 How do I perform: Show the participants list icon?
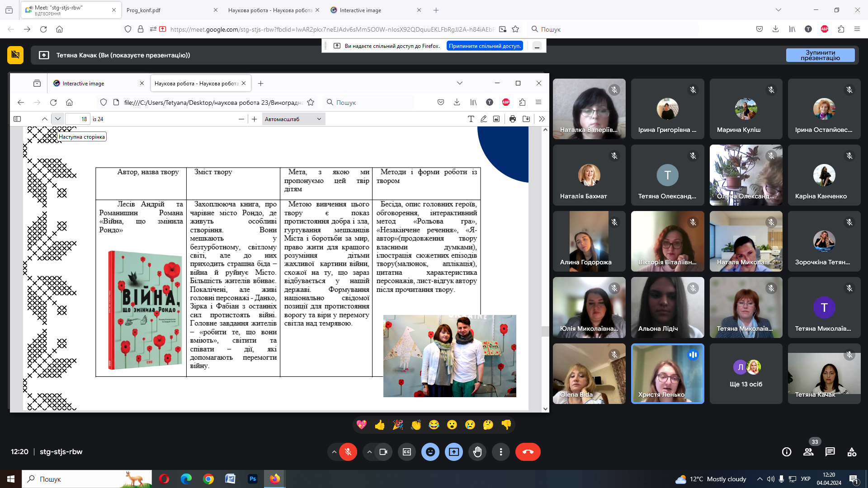(808, 452)
